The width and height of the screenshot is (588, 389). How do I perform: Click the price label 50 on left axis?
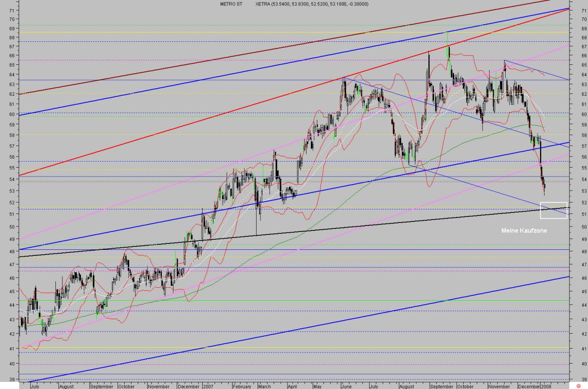[x=11, y=227]
